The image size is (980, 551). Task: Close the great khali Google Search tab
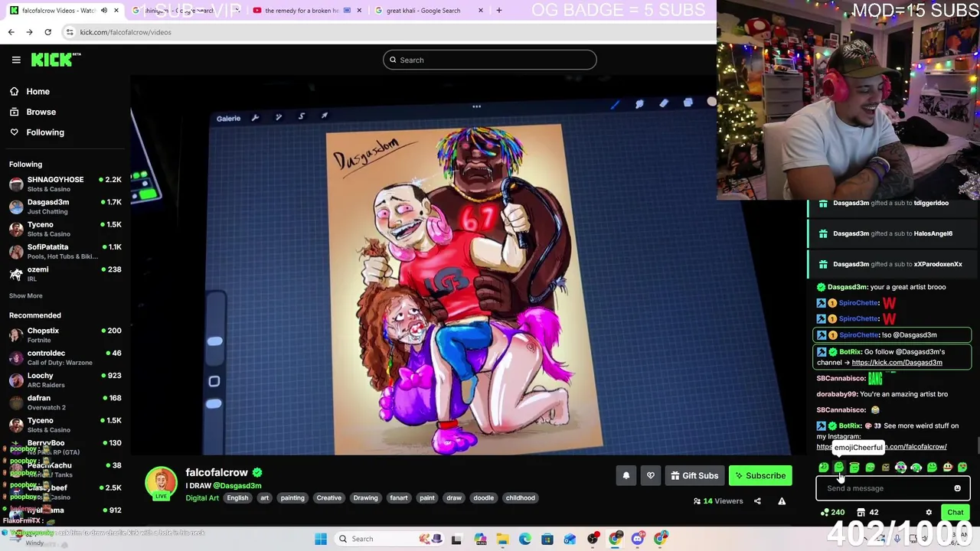[x=480, y=11]
